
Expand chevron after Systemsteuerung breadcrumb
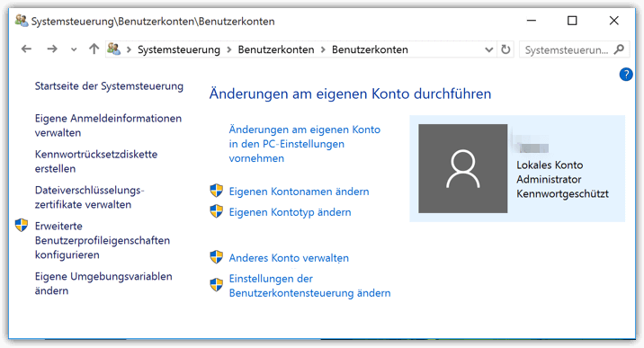pos(229,49)
